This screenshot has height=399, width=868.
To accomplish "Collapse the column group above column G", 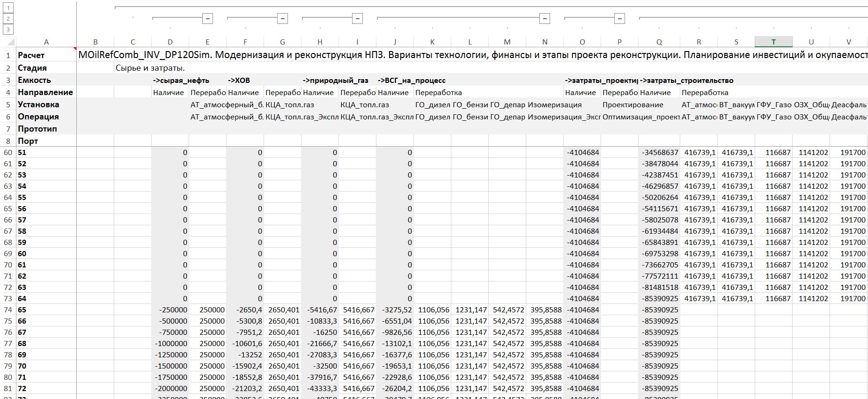I will [x=282, y=19].
